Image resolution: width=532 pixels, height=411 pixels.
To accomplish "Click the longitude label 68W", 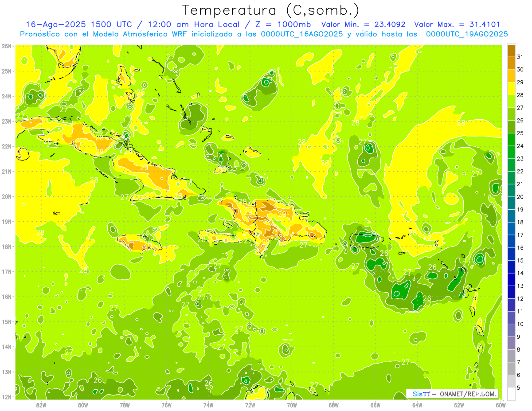I will 333,405.
